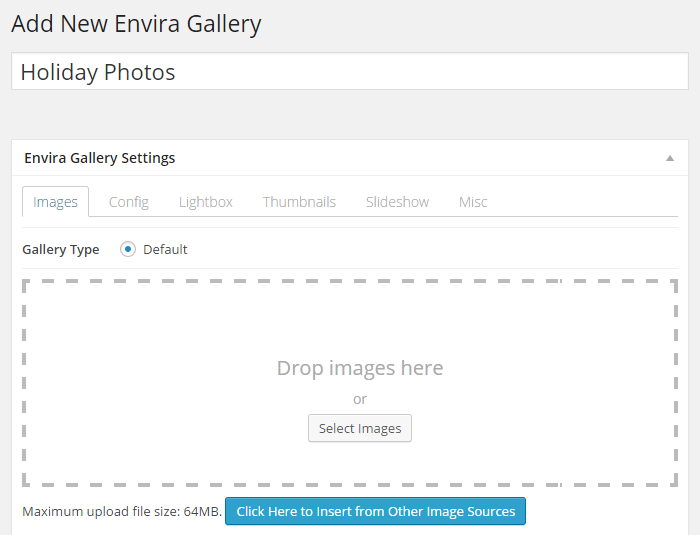
Task: Click the Add New Envira Gallery heading
Action: tap(136, 24)
